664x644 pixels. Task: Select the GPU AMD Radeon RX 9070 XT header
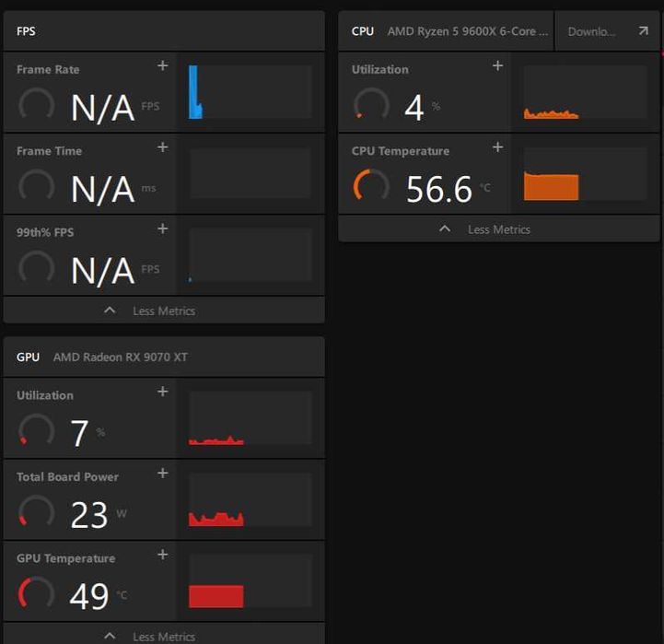coord(164,357)
